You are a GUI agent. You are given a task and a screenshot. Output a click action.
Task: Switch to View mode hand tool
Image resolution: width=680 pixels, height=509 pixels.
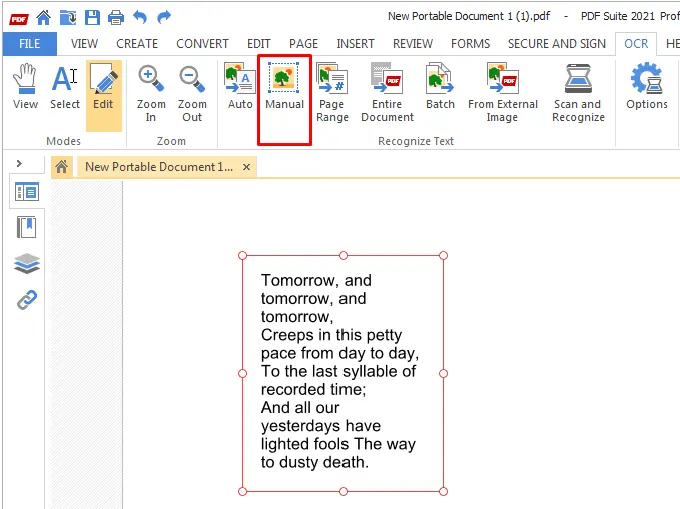tap(25, 87)
